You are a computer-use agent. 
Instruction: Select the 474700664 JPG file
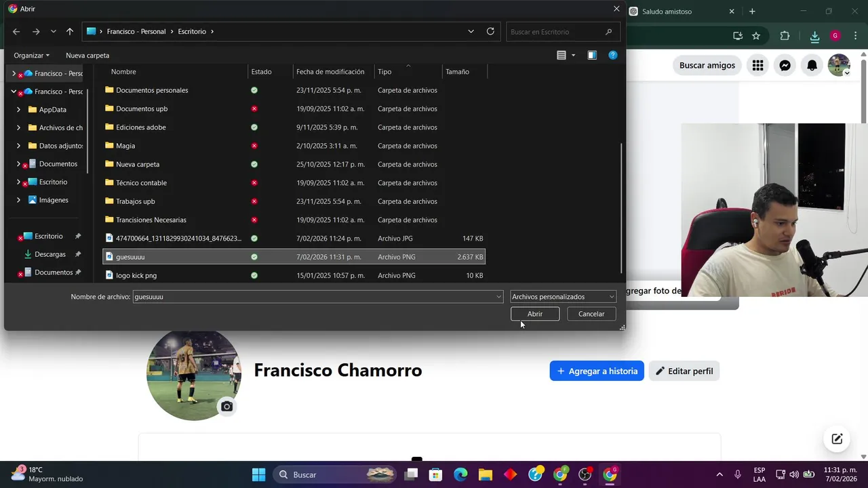(294, 239)
